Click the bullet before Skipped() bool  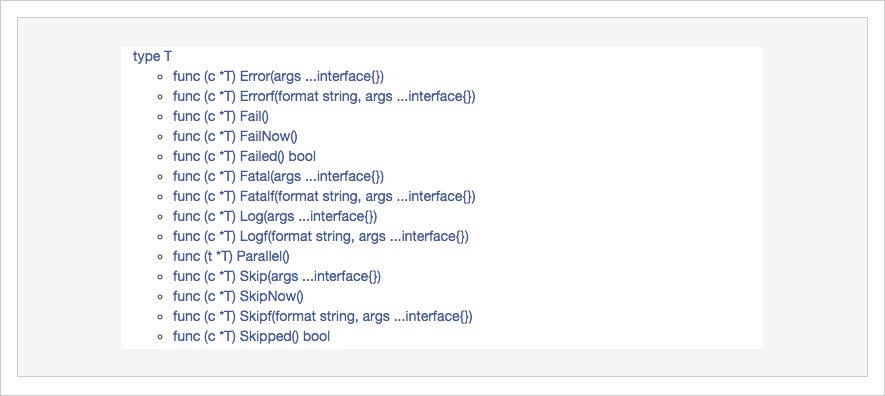coord(160,337)
